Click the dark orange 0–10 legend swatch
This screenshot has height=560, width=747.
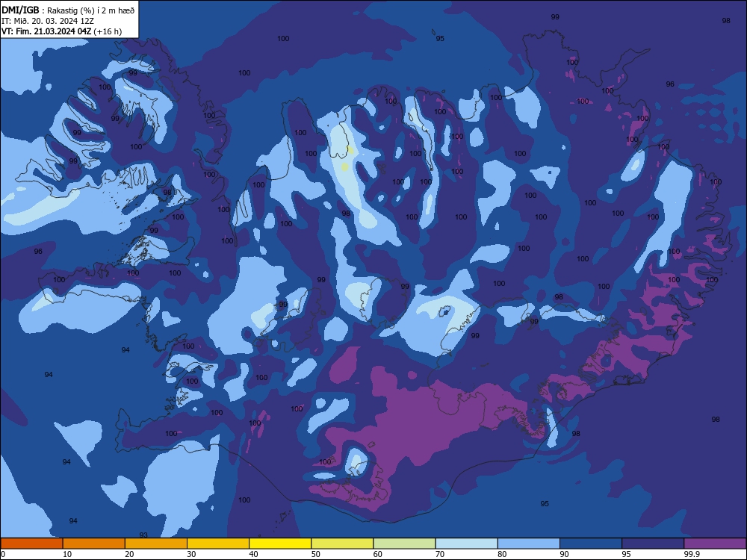click(31, 544)
